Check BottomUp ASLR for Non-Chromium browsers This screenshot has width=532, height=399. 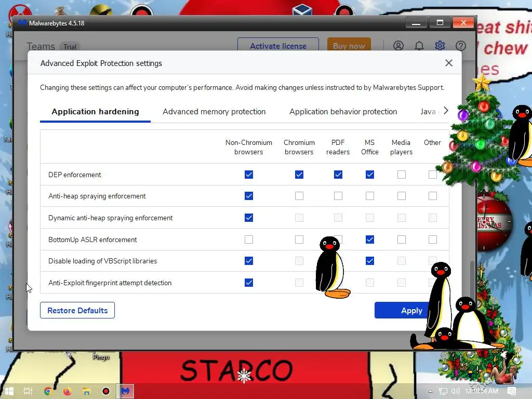tap(249, 240)
